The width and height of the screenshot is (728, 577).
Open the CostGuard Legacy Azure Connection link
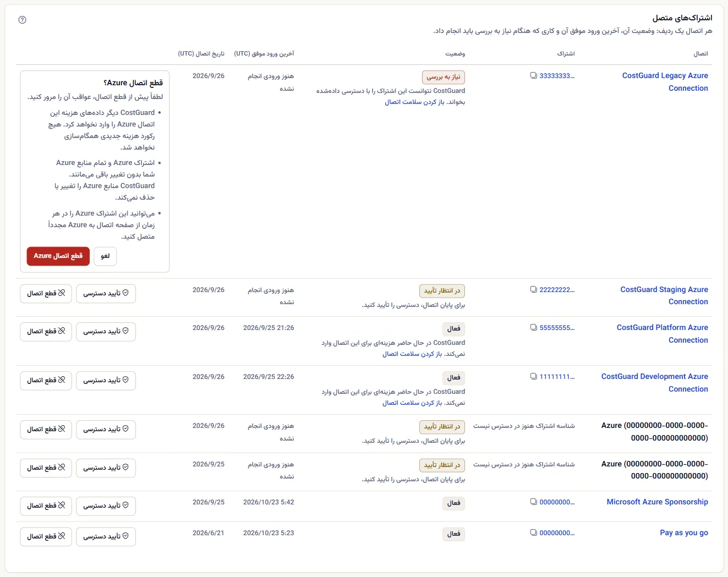tap(665, 82)
